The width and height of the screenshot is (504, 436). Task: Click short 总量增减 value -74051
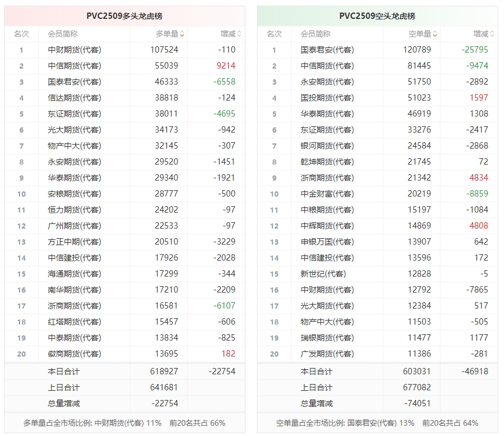[418, 403]
